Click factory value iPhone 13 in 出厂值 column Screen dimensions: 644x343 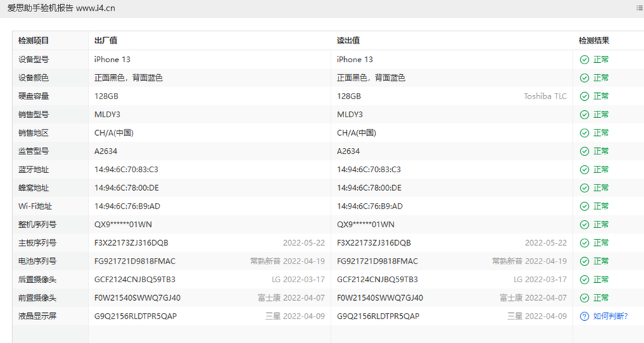click(x=112, y=59)
